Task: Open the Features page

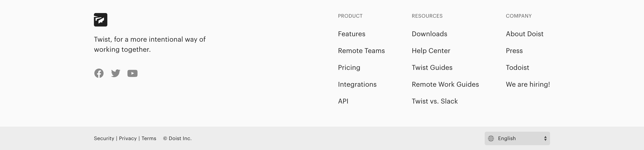Action: coord(352,34)
